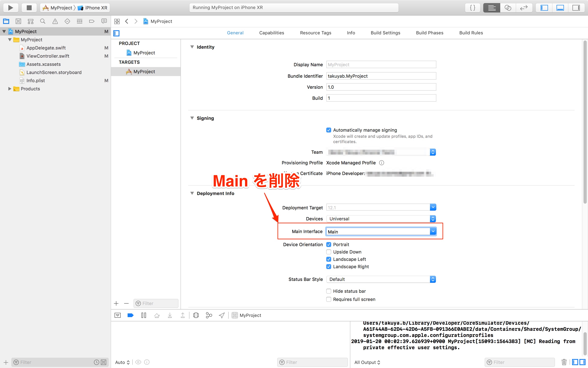Go forward in editor history

136,21
